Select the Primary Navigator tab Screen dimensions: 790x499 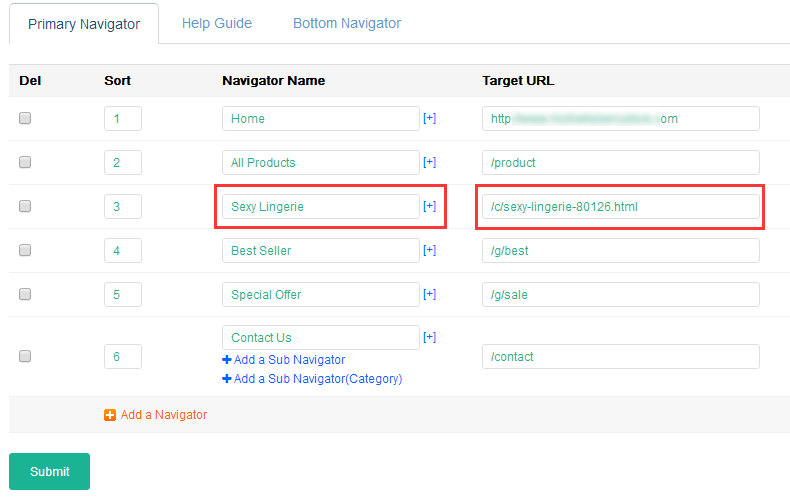pyautogui.click(x=84, y=24)
